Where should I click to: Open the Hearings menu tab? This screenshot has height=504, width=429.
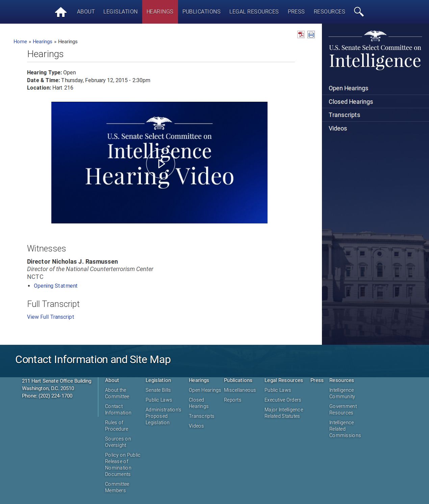click(160, 12)
